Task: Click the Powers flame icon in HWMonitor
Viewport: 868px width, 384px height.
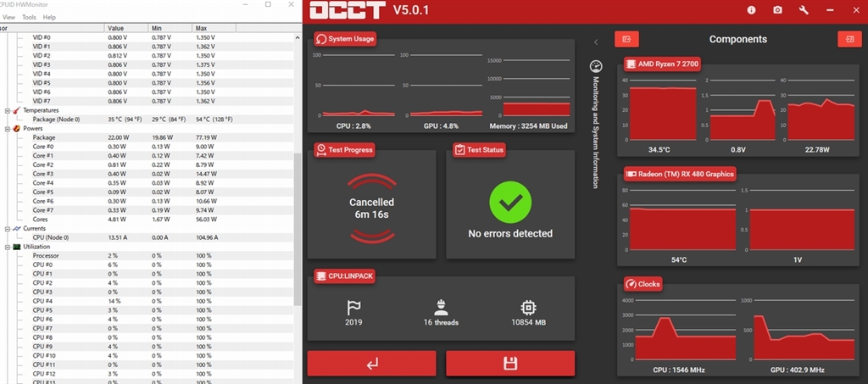Action: tap(17, 128)
